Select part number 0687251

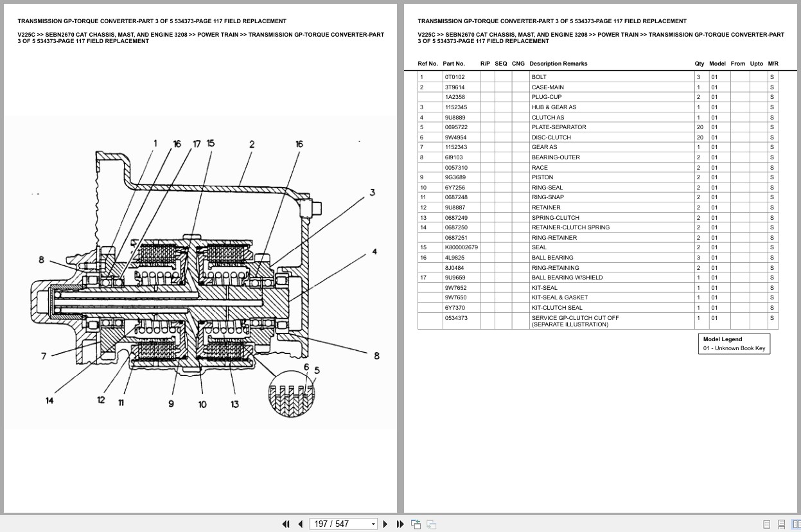[456, 238]
